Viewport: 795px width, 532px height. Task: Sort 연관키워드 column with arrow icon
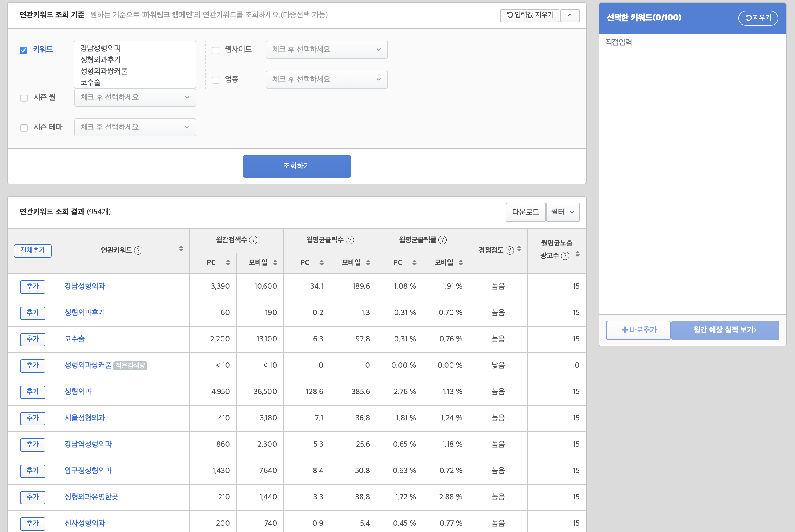click(181, 249)
